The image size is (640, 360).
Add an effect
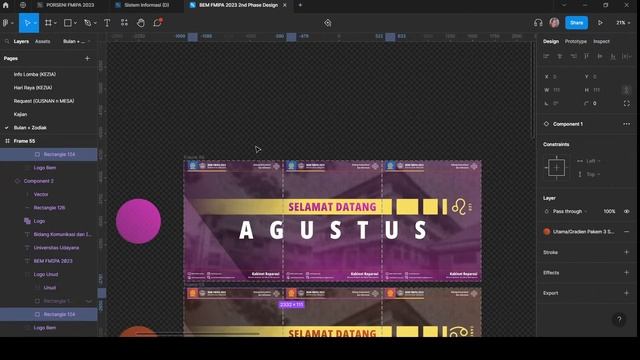pos(627,272)
